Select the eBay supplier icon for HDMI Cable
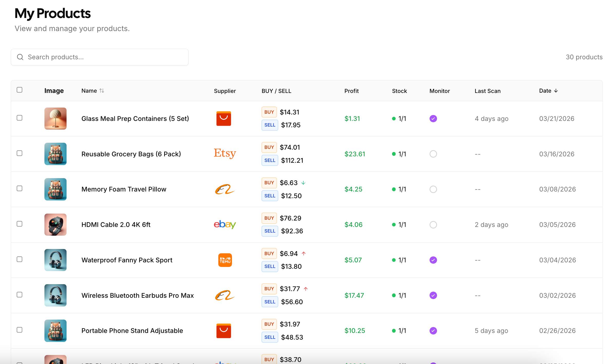Viewport: 613px width, 364px height. tap(225, 224)
